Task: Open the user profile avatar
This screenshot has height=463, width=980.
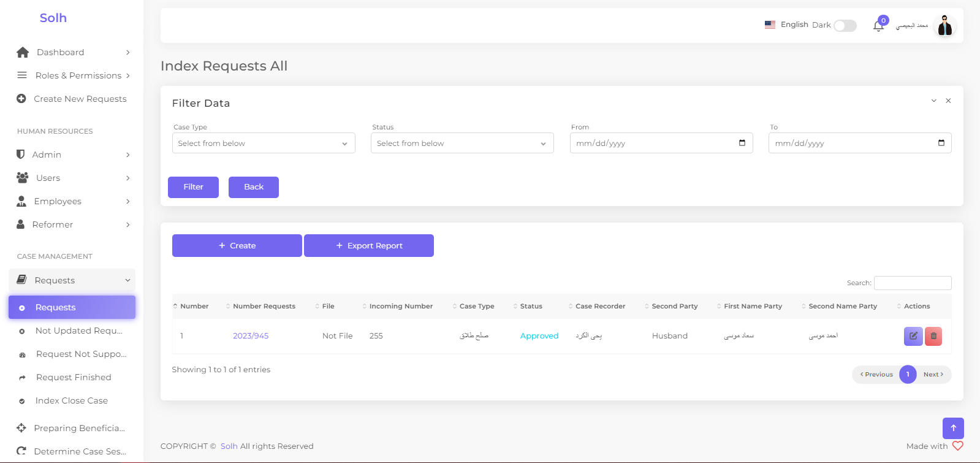Action: coord(944,26)
